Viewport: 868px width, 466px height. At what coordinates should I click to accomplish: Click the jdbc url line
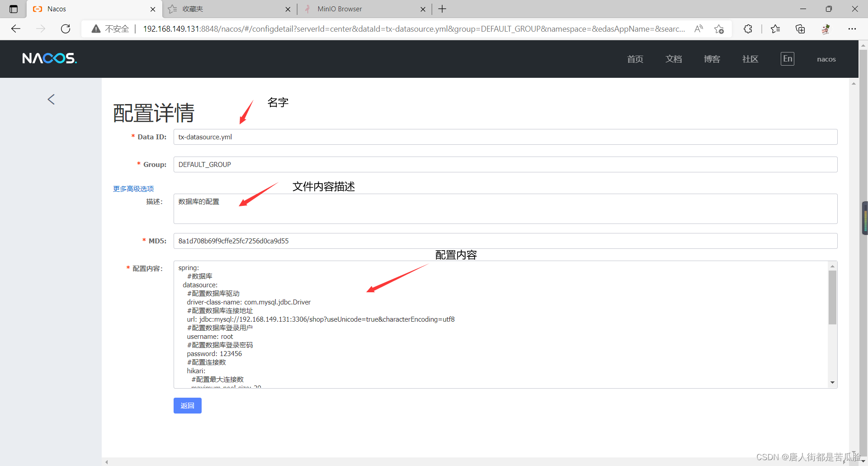coord(321,319)
